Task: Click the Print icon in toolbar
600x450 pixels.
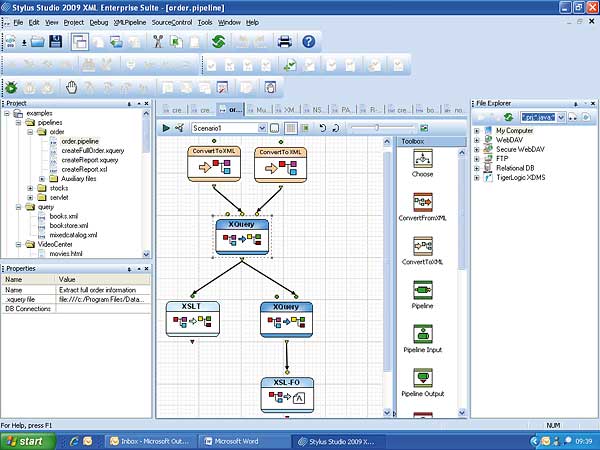Action: pyautogui.click(x=284, y=41)
